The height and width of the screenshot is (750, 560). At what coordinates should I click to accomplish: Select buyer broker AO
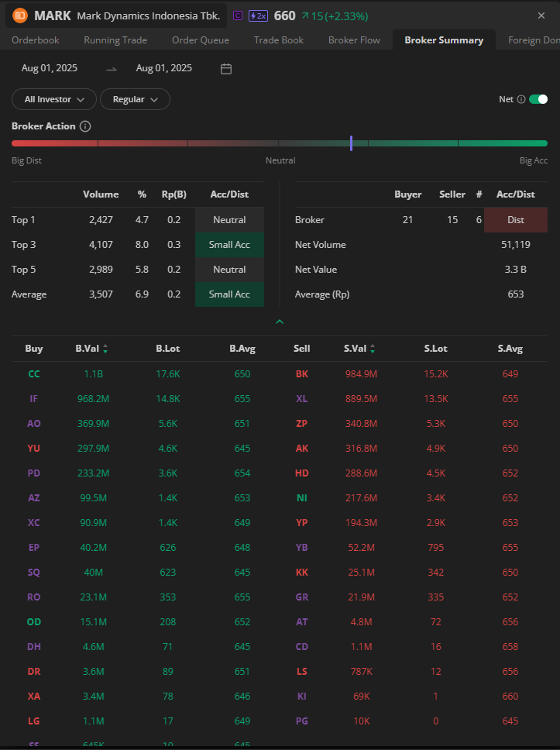tap(34, 424)
